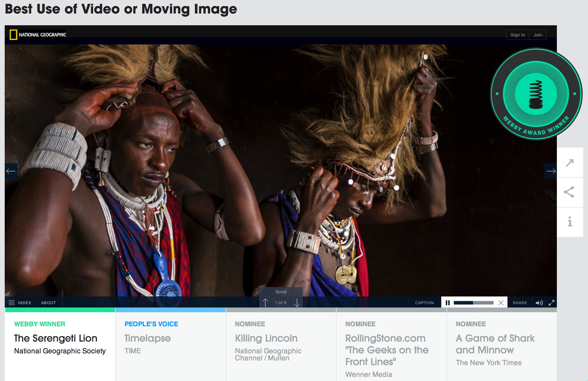Click National Geographic Channel / Mullen label
The height and width of the screenshot is (381, 588).
[268, 355]
